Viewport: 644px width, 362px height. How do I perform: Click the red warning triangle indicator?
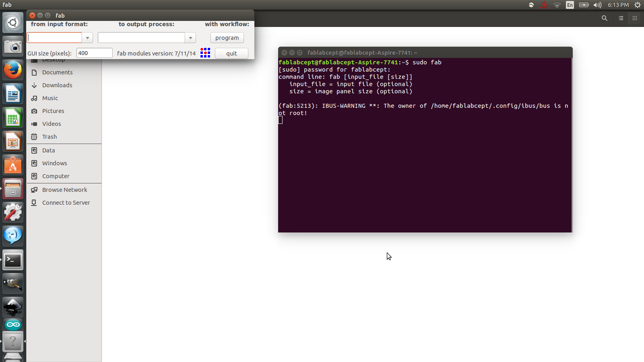[x=544, y=5]
